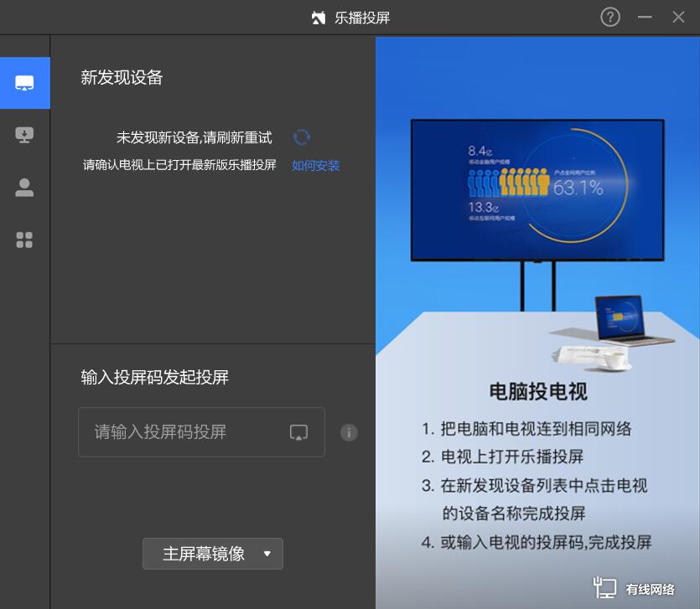
Task: Click the cast icon inside the code input
Action: pos(298,431)
